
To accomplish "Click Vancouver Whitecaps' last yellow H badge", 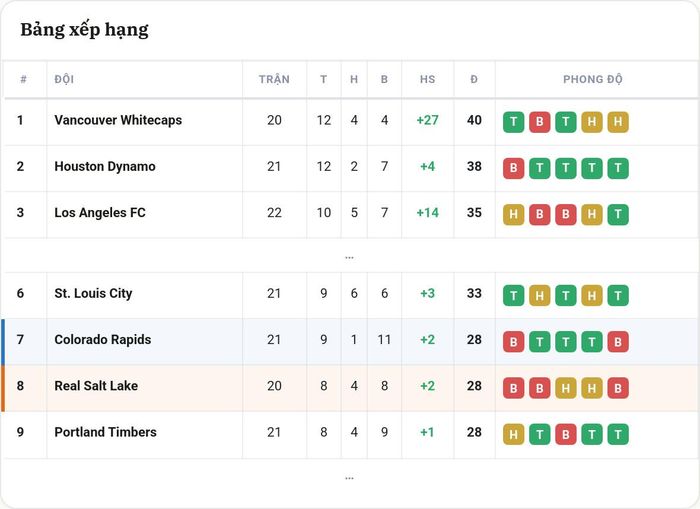I will tap(618, 122).
